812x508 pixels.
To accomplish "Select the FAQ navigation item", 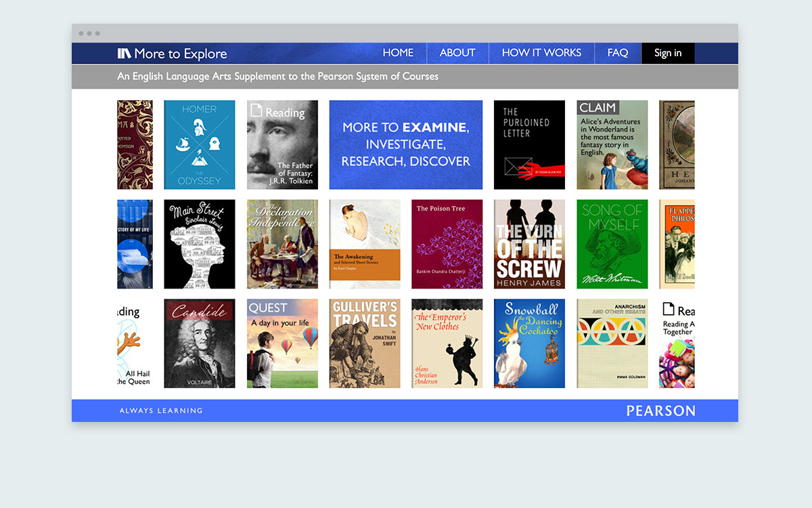I will click(617, 53).
